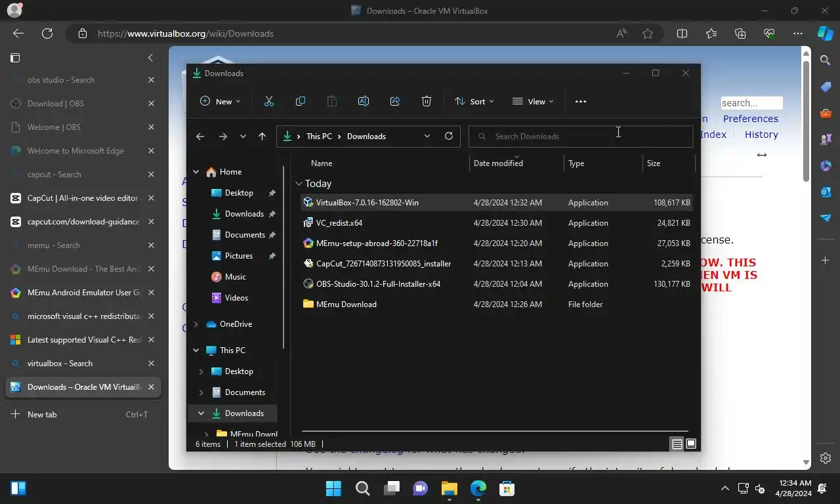Collapse Home in navigation pane
This screenshot has height=504, width=840.
[196, 172]
